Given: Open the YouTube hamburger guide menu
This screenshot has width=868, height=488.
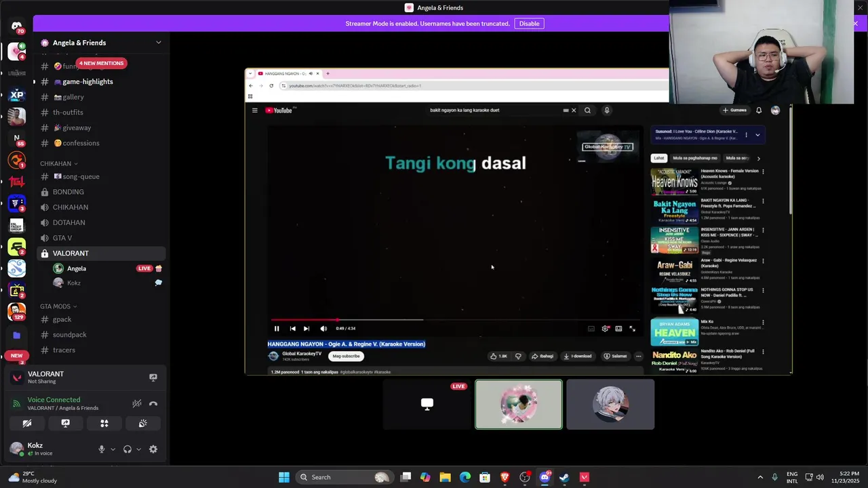Looking at the screenshot, I should (x=255, y=110).
